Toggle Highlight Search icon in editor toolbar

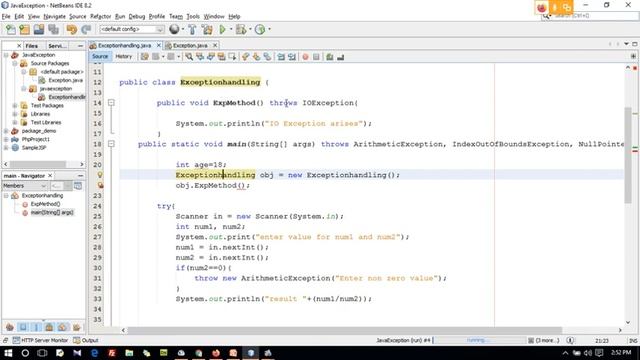[x=221, y=57]
